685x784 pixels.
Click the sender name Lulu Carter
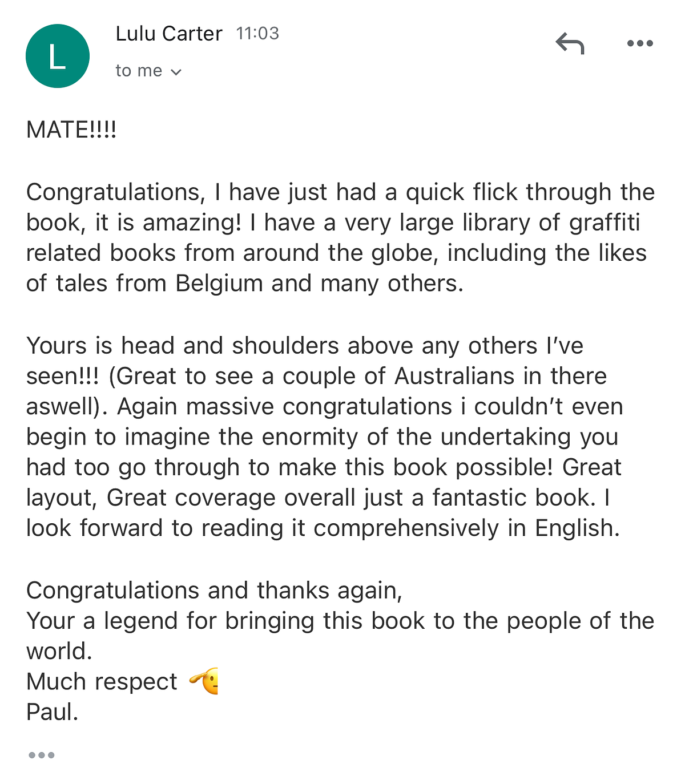click(168, 34)
